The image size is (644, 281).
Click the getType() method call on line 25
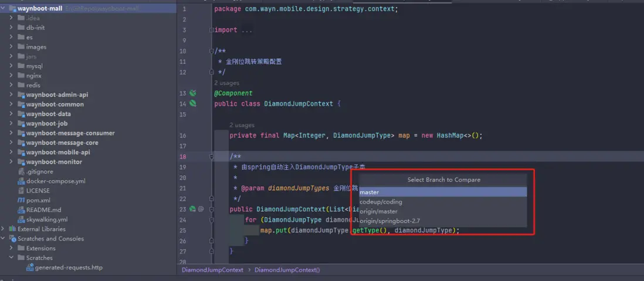(x=370, y=230)
